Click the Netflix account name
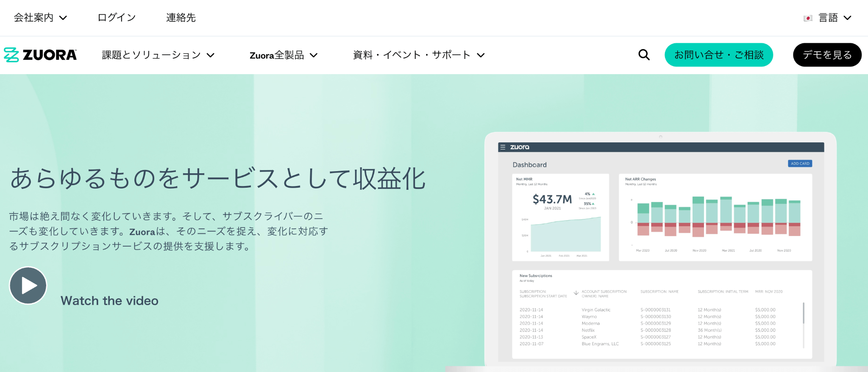This screenshot has width=868, height=372. tap(588, 330)
